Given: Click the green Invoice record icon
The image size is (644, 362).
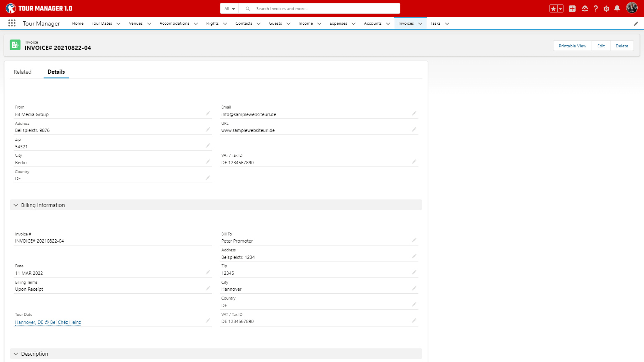Looking at the screenshot, I should click(15, 45).
